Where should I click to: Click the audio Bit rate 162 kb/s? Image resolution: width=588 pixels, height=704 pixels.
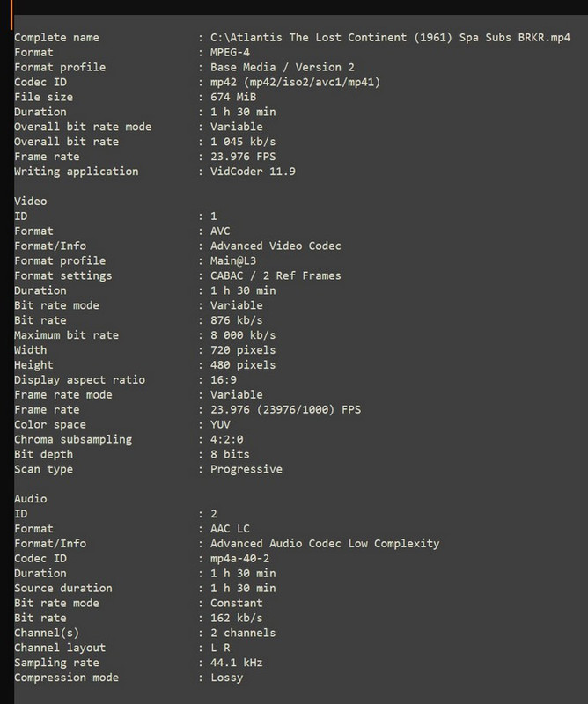coord(236,618)
